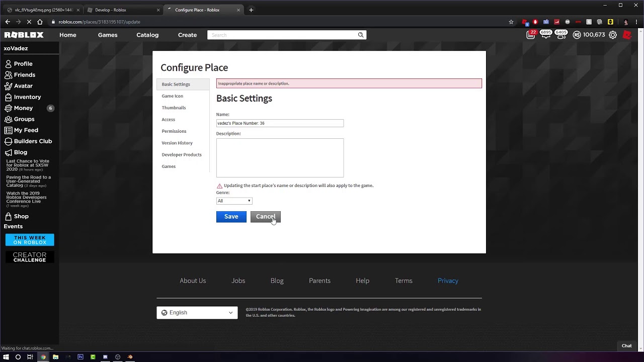Click the Roblox search box
Image resolution: width=644 pixels, height=362 pixels.
point(282,35)
